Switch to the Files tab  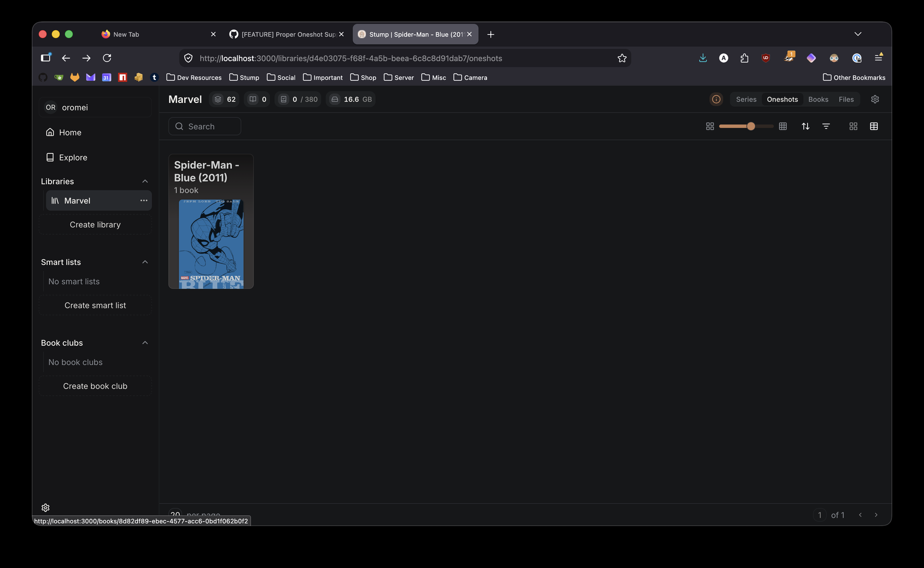847,99
